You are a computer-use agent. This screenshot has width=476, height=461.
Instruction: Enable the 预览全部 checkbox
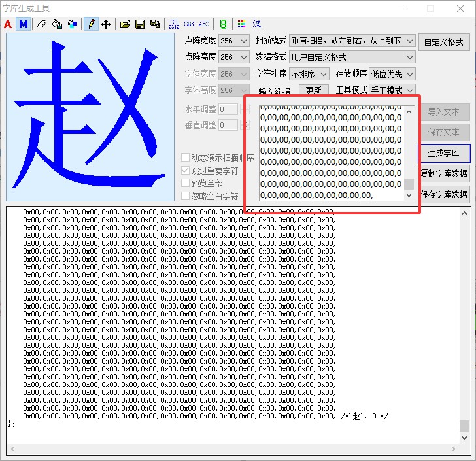point(185,183)
